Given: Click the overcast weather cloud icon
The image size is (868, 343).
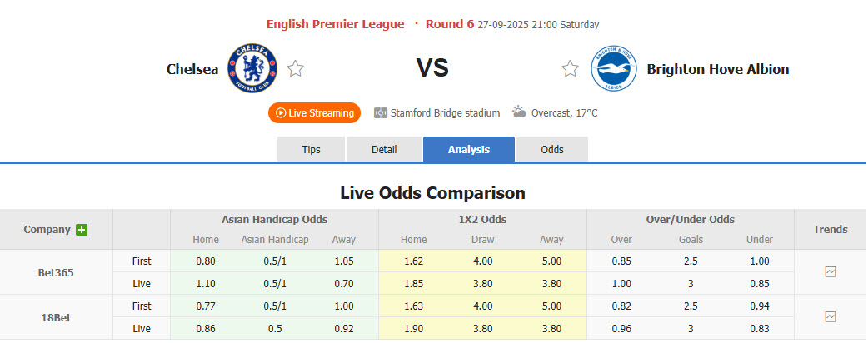Looking at the screenshot, I should pos(519,112).
